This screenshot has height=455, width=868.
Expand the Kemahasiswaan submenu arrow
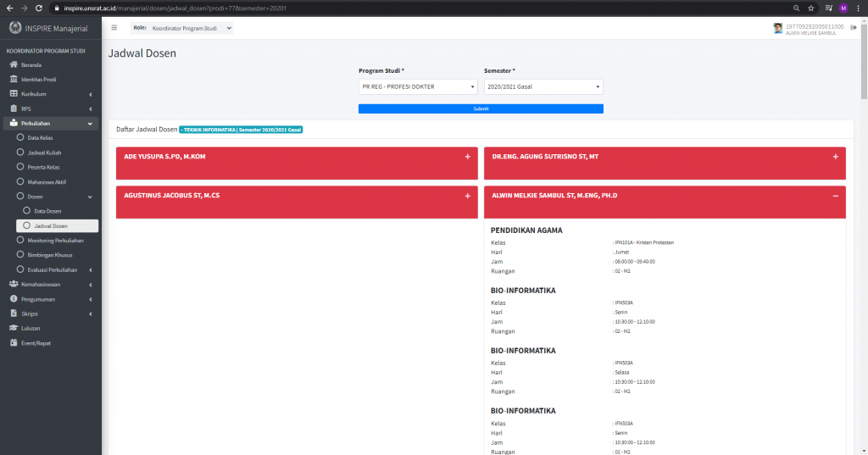pyautogui.click(x=90, y=285)
